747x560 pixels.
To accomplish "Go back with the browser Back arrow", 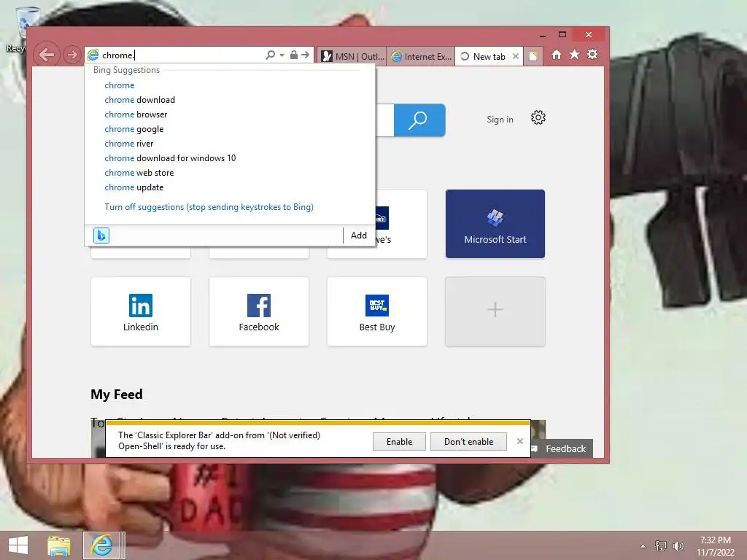I will click(47, 55).
